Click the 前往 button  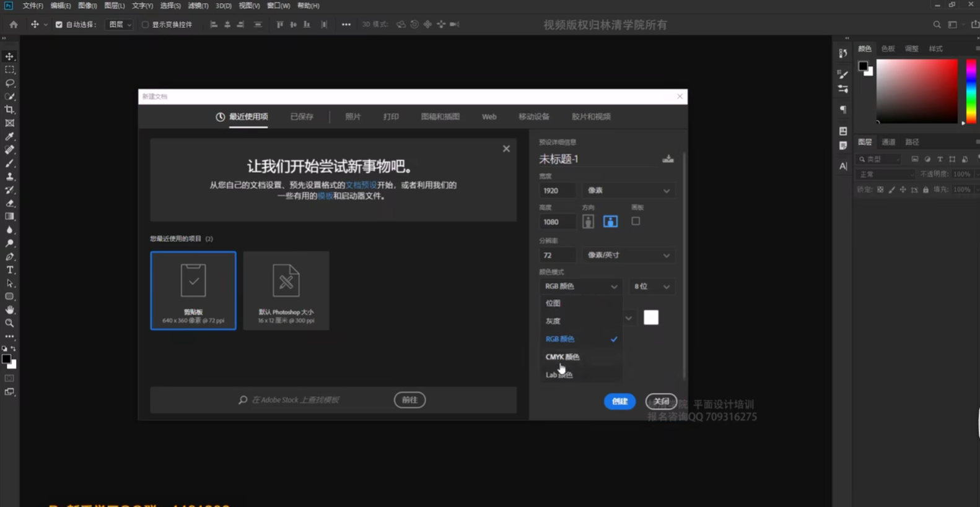[409, 400]
